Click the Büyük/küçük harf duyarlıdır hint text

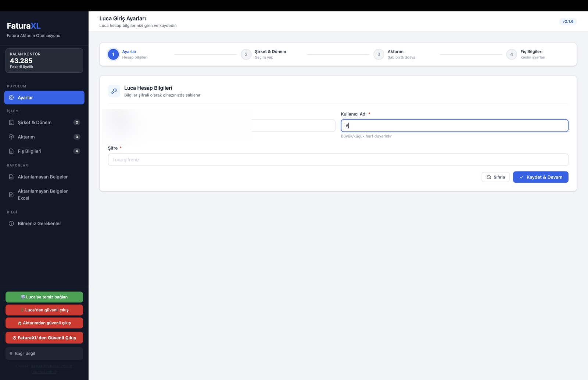[366, 136]
